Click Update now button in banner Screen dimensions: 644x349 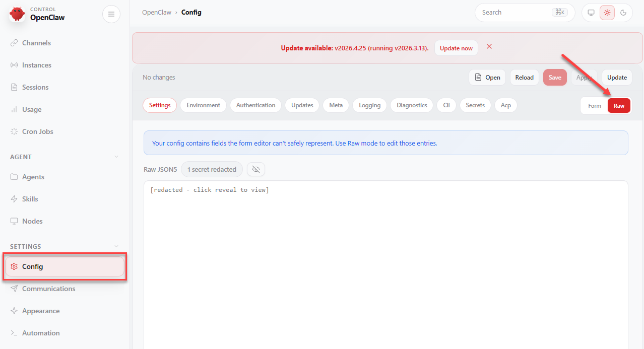tap(456, 48)
